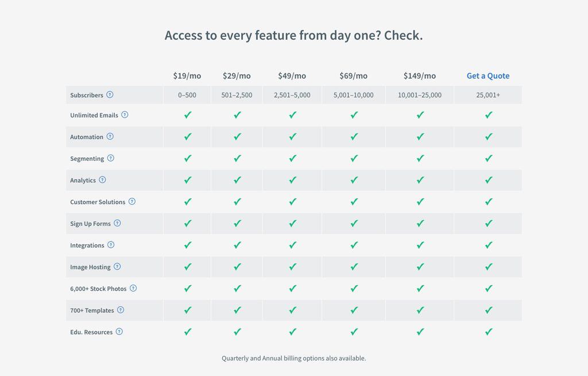Click the help icon for Sign Up Forms
588x376 pixels.
click(x=117, y=223)
